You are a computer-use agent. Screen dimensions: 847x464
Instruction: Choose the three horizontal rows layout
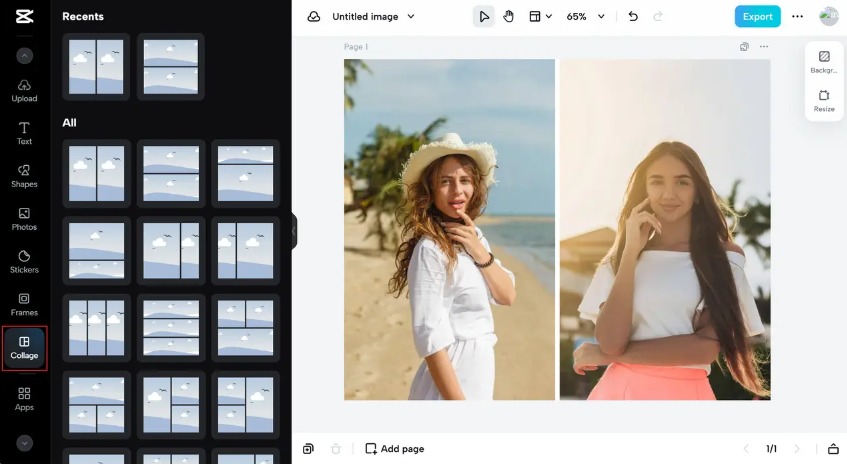(x=171, y=328)
